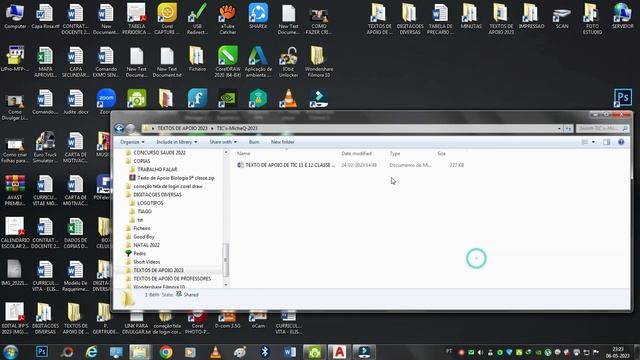The image size is (640, 360).
Task: Select Texto de Apoio Biologia 9ª classe.zip
Action: (x=176, y=178)
